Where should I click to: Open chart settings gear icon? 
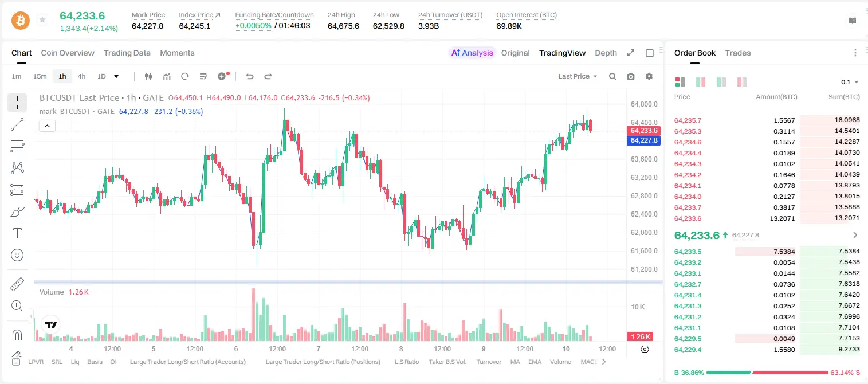click(x=649, y=76)
